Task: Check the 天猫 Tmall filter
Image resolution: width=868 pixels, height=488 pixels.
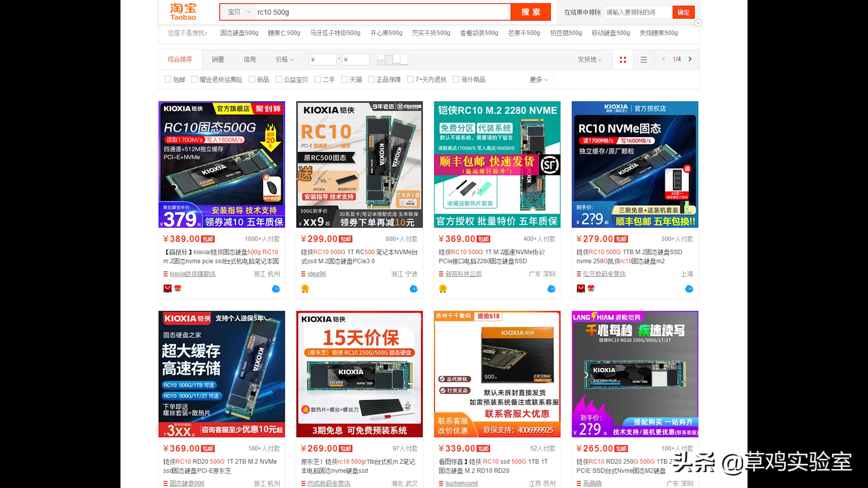Action: click(x=344, y=80)
